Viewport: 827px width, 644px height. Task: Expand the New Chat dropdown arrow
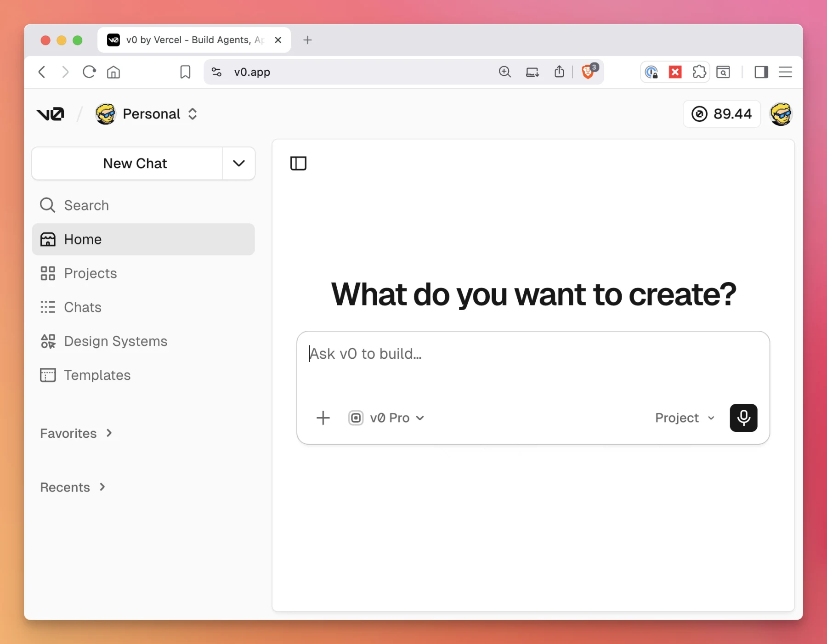coord(239,163)
